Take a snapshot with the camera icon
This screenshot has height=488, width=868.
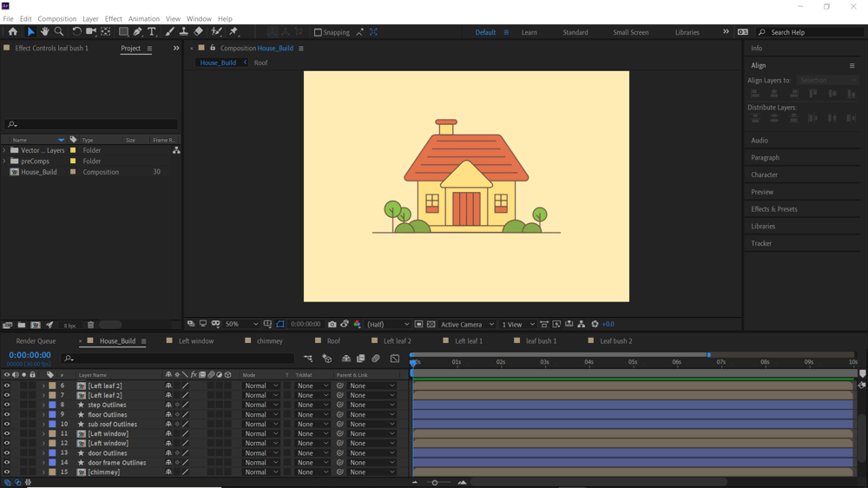332,324
